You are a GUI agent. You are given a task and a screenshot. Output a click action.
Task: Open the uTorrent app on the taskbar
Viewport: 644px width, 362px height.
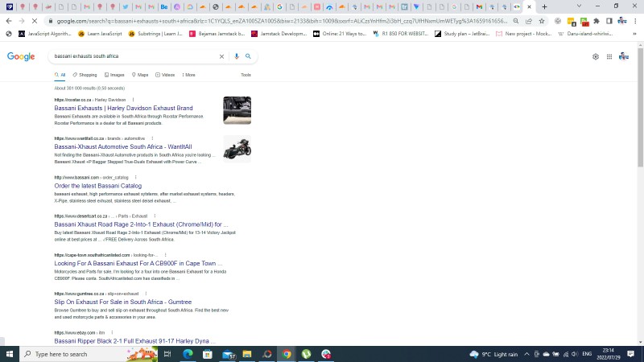click(307, 354)
